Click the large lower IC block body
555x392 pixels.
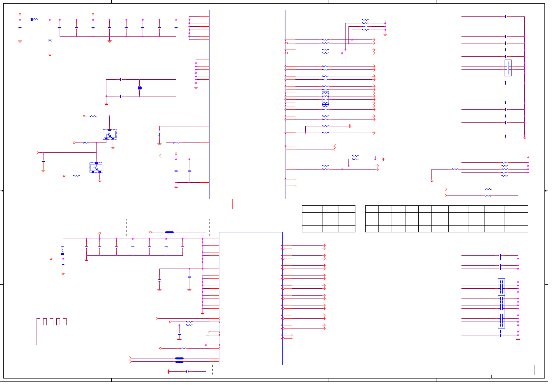point(251,298)
